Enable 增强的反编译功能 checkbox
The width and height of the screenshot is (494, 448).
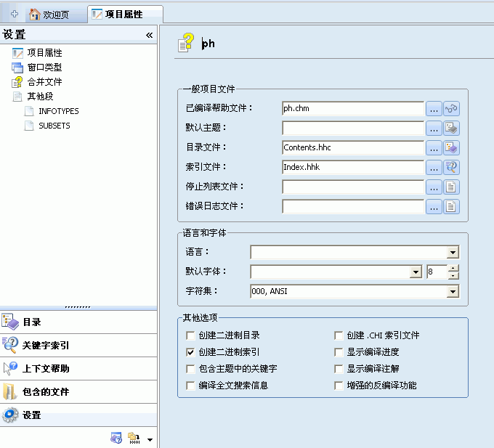coord(339,386)
